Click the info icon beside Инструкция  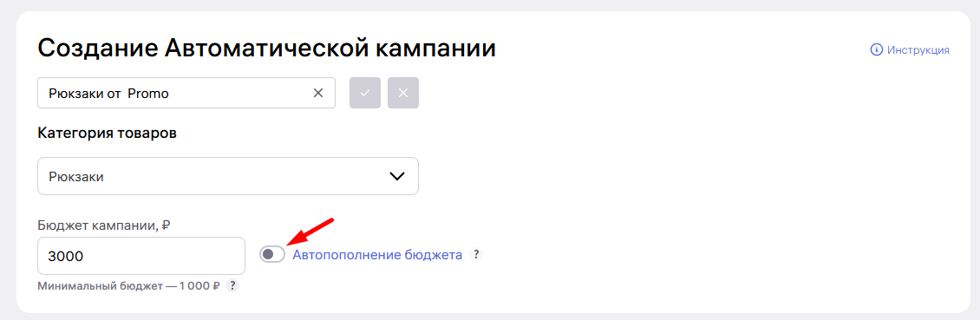point(876,49)
